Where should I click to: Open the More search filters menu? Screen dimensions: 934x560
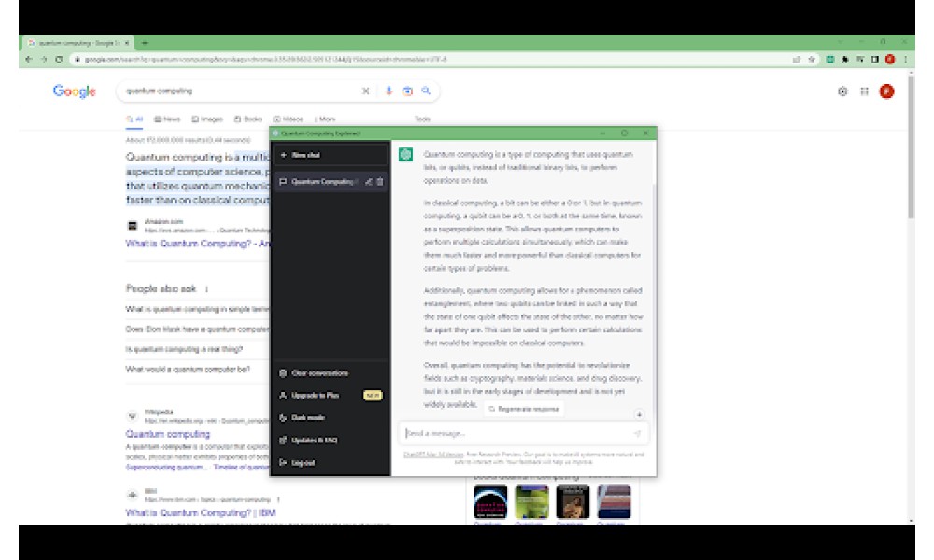pos(325,119)
